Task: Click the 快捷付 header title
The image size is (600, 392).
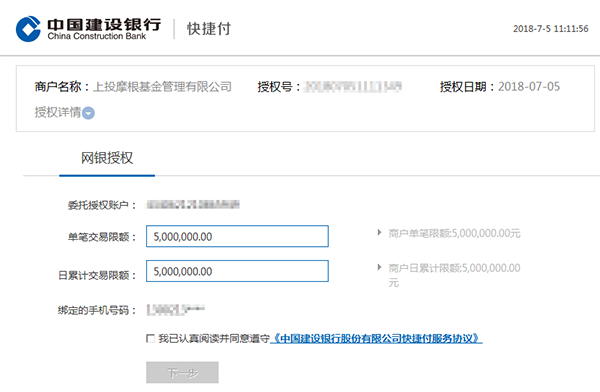Action: click(209, 29)
